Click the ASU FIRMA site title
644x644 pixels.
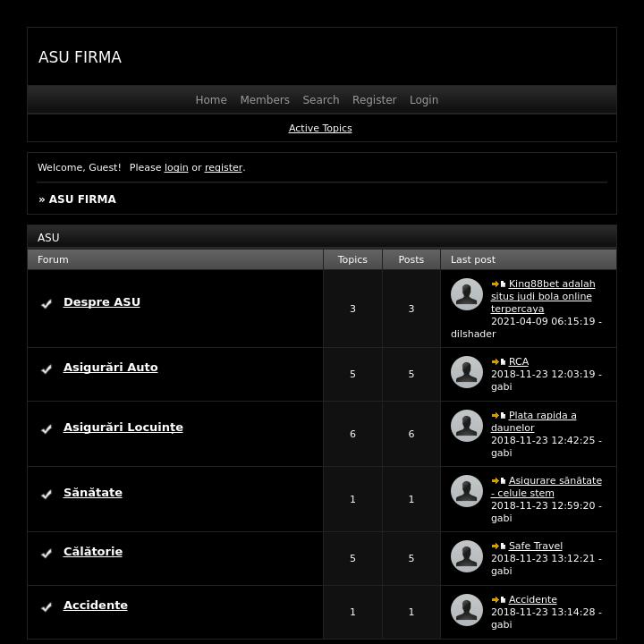[80, 57]
